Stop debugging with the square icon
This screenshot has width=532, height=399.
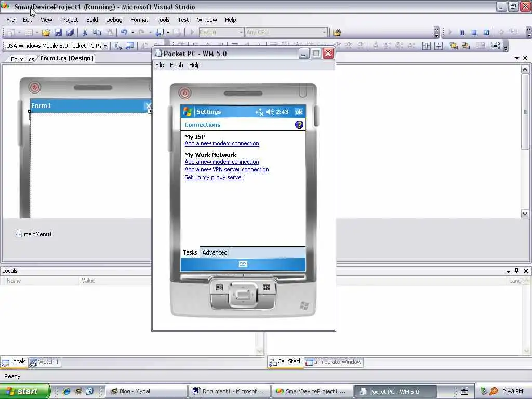coord(474,32)
